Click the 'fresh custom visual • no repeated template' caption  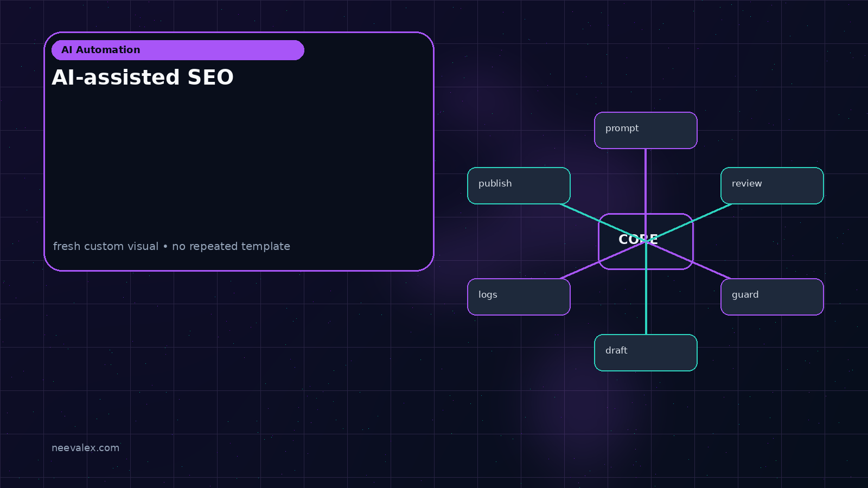171,246
